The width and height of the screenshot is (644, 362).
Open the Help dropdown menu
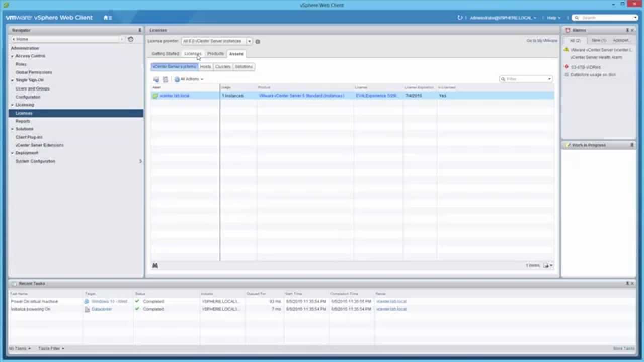pos(554,18)
